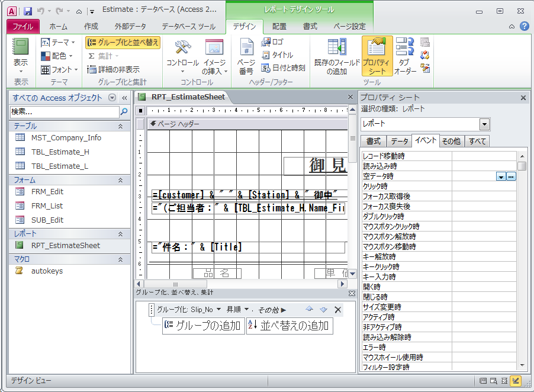Insert ページ番号 page numbers
This screenshot has width=534, height=392.
coord(246,56)
